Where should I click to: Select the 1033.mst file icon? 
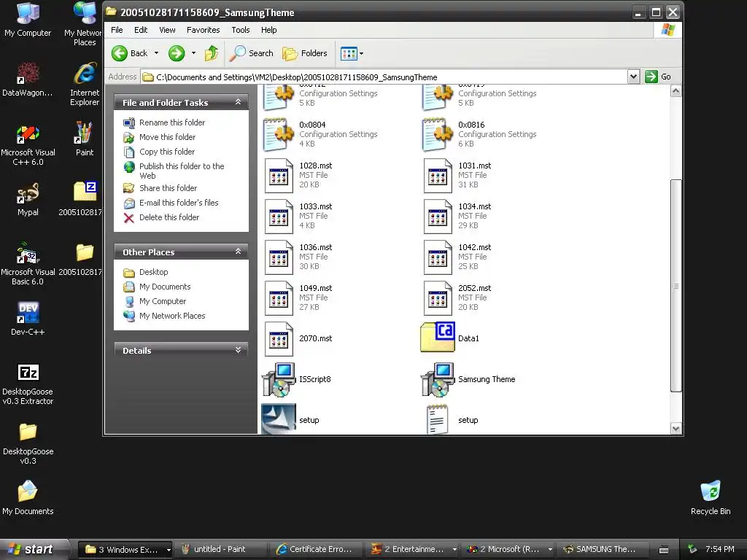click(x=279, y=216)
